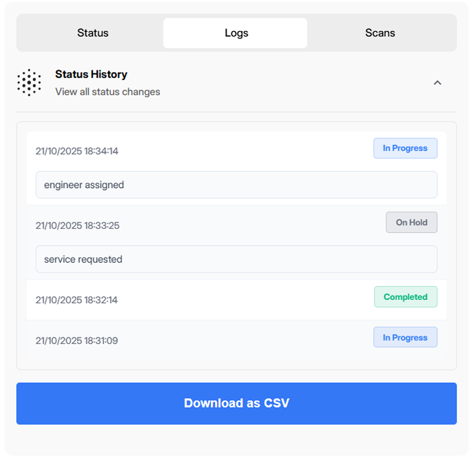The width and height of the screenshot is (476, 457).
Task: Click the In Progress badge at 18:31:09
Action: click(405, 338)
